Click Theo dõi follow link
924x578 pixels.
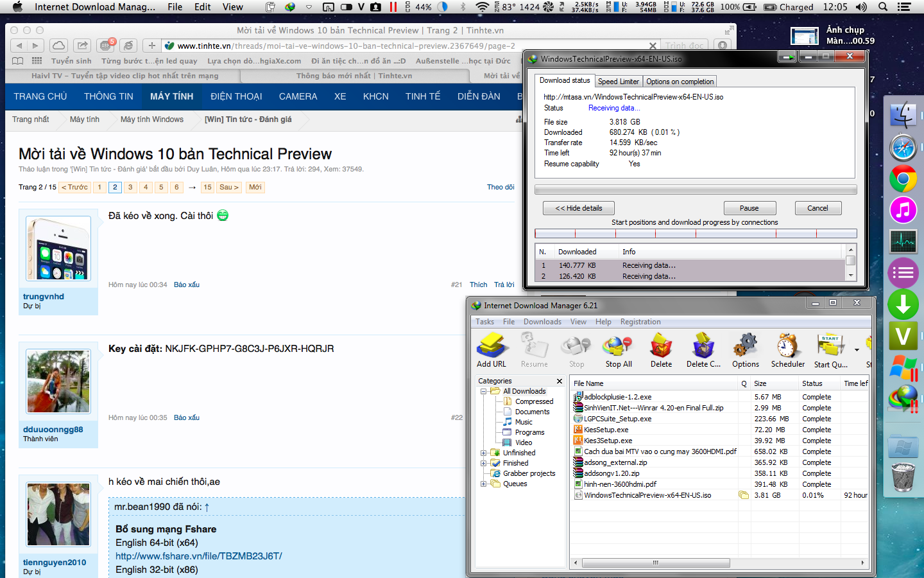(501, 188)
